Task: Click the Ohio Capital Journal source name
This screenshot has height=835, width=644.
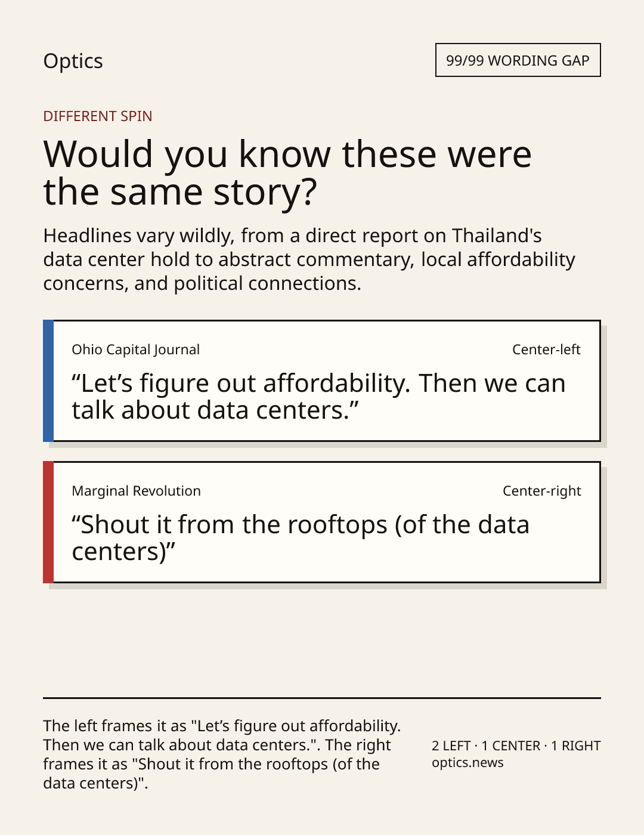Action: tap(135, 350)
